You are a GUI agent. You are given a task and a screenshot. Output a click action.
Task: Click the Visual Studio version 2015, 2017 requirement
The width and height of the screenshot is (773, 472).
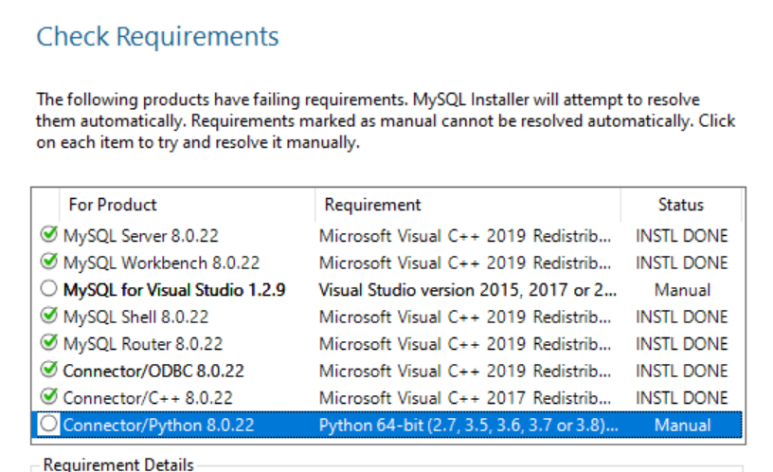coord(467,290)
